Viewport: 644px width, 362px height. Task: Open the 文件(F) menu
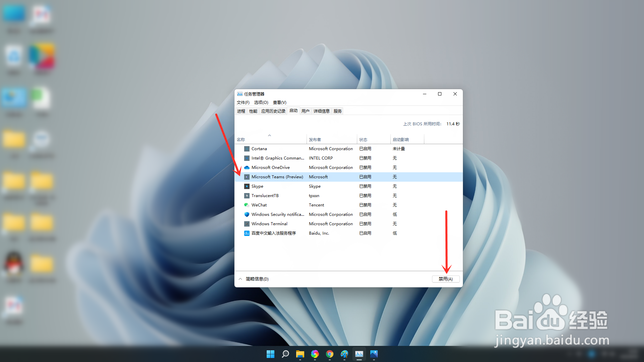tap(243, 103)
